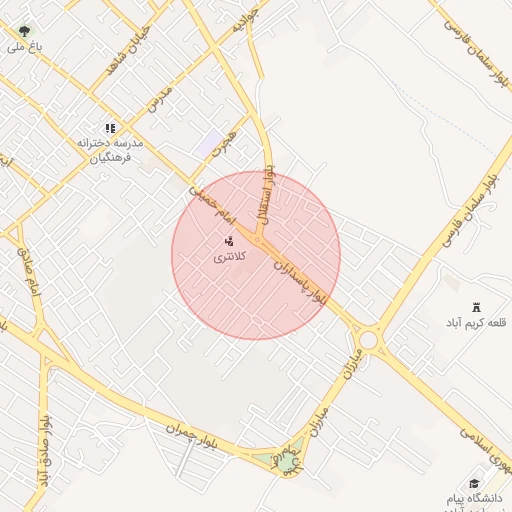Click the tree icon above باغ ملی
This screenshot has height=512, width=512.
pyautogui.click(x=24, y=32)
